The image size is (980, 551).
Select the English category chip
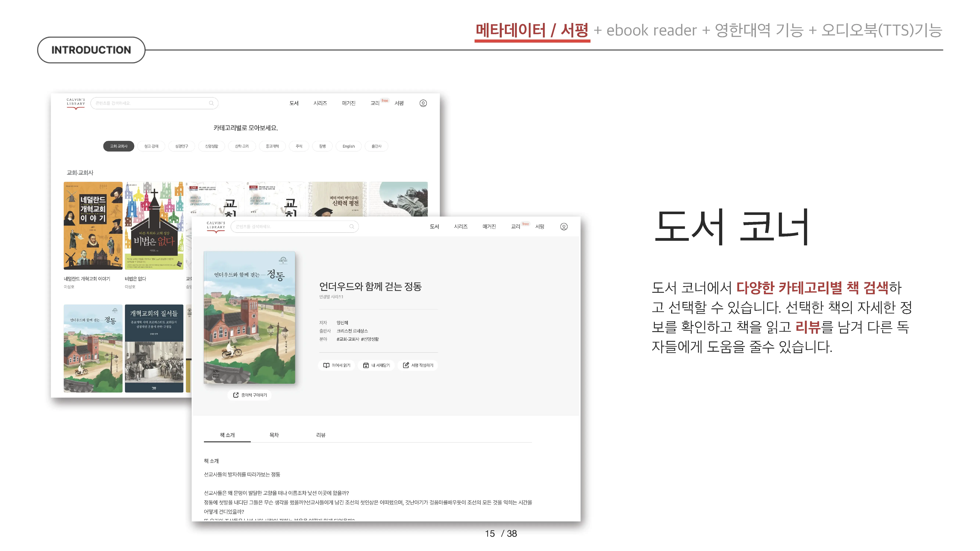tap(349, 146)
